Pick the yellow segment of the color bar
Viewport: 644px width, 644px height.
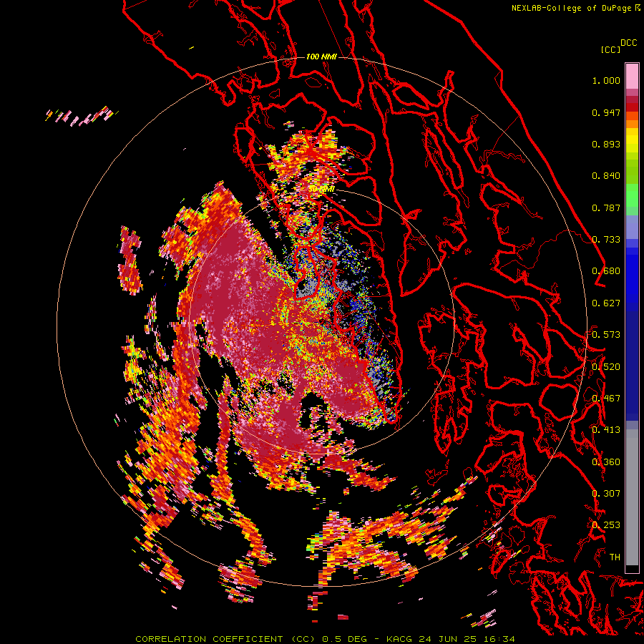[x=632, y=140]
